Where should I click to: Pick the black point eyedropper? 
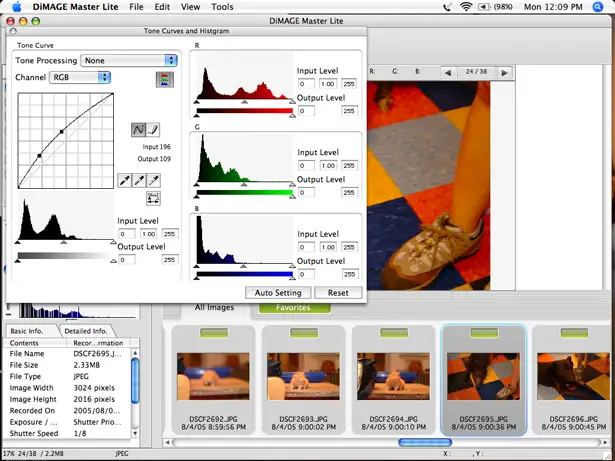point(125,180)
